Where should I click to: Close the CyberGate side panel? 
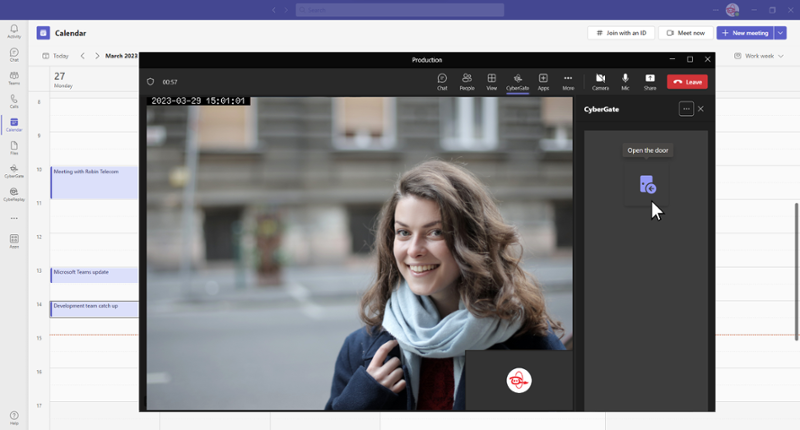click(701, 109)
